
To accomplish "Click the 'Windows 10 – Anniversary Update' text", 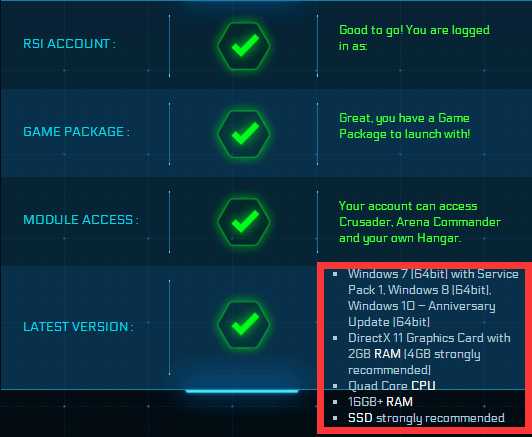I will click(421, 314).
